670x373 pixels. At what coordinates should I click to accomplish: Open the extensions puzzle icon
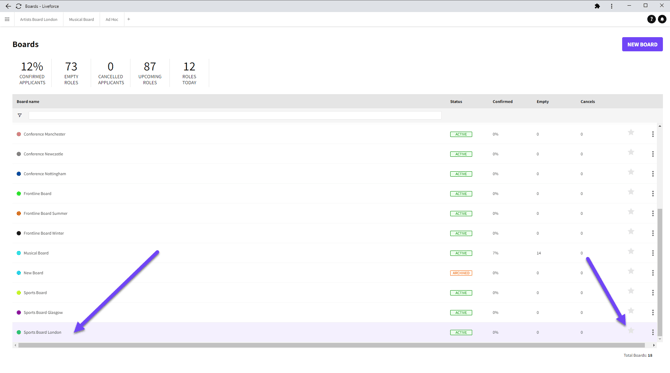click(x=597, y=6)
